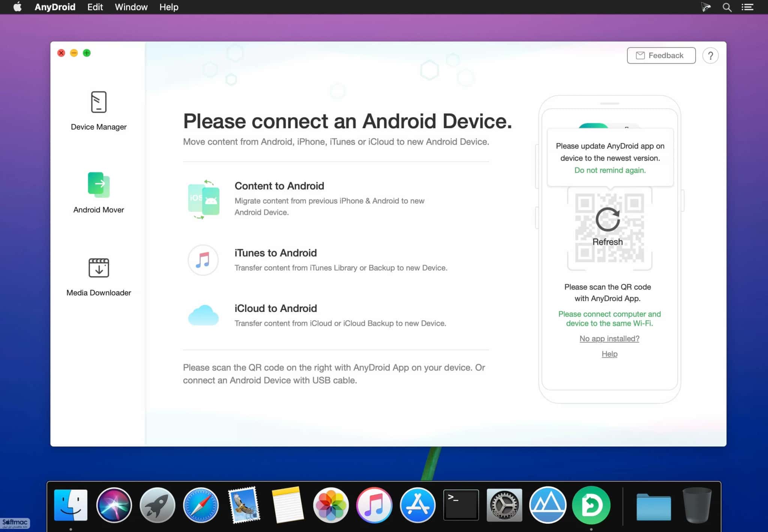Open the Media Downloader sidebar icon
This screenshot has width=768, height=532.
99,268
